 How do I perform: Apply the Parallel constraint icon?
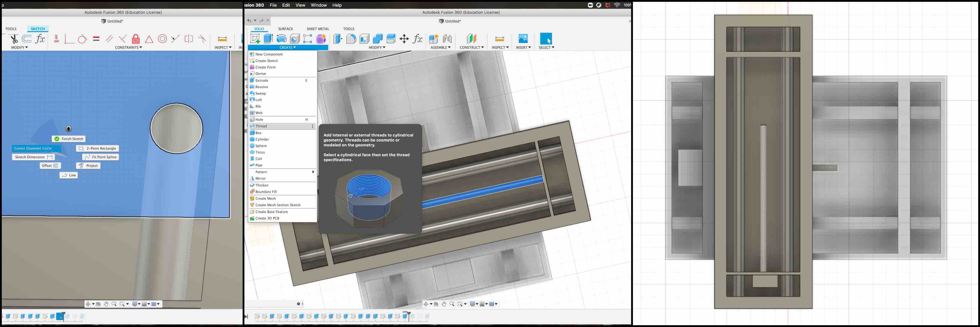(x=109, y=39)
